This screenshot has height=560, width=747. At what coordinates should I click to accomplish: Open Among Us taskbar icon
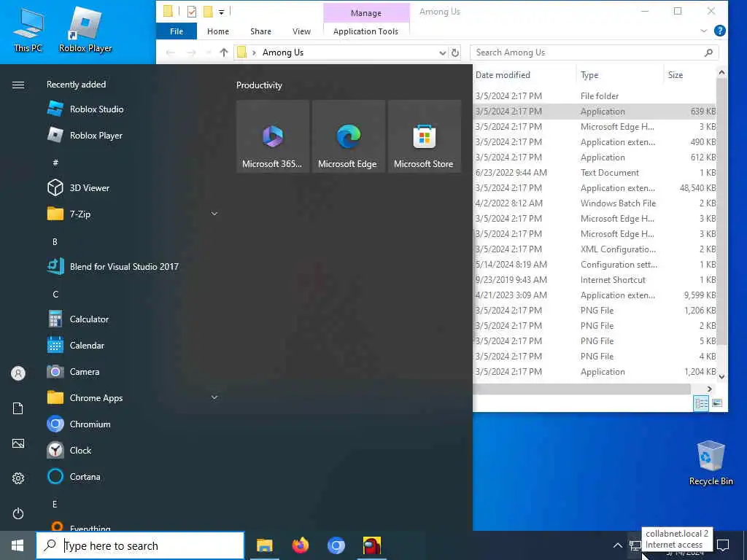click(x=371, y=545)
